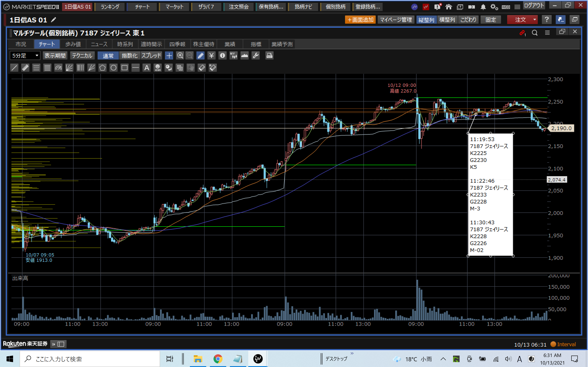This screenshot has height=367, width=588.
Task: Open the 四季報 tab
Action: tap(177, 44)
